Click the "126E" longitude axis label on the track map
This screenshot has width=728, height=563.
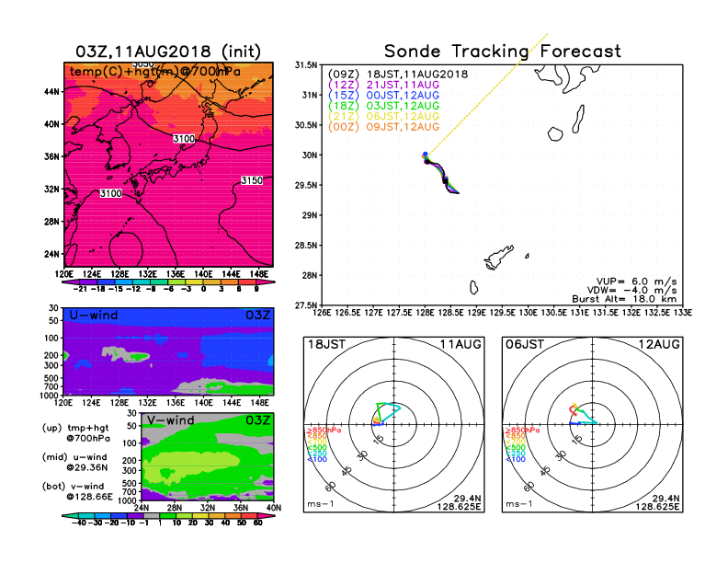[322, 313]
